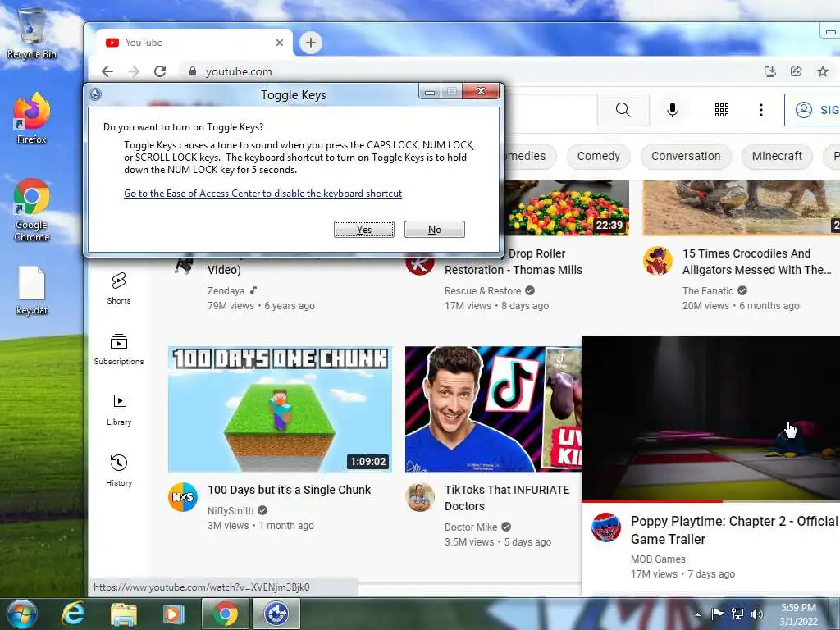Screen dimensions: 840x630
Task: Open Subscriptions in the sidebar
Action: 119,349
